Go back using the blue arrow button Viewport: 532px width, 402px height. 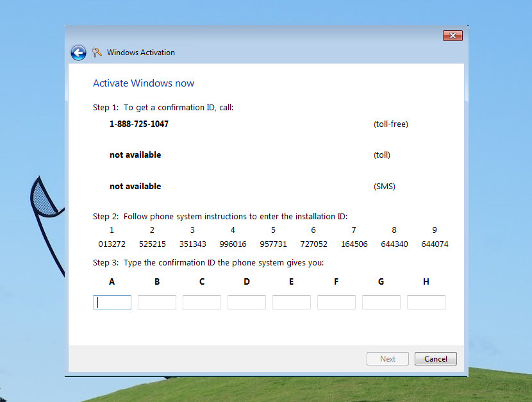78,53
